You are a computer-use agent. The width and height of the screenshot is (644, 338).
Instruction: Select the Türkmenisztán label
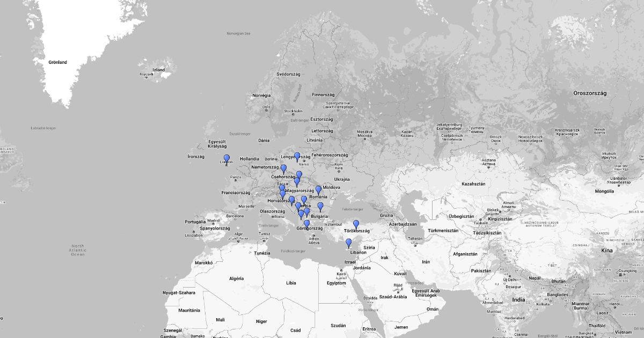click(443, 230)
